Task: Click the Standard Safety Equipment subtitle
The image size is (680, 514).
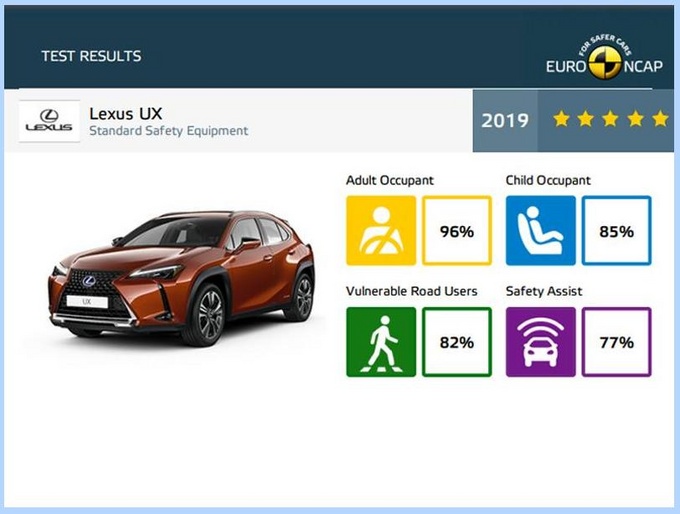Action: (169, 131)
